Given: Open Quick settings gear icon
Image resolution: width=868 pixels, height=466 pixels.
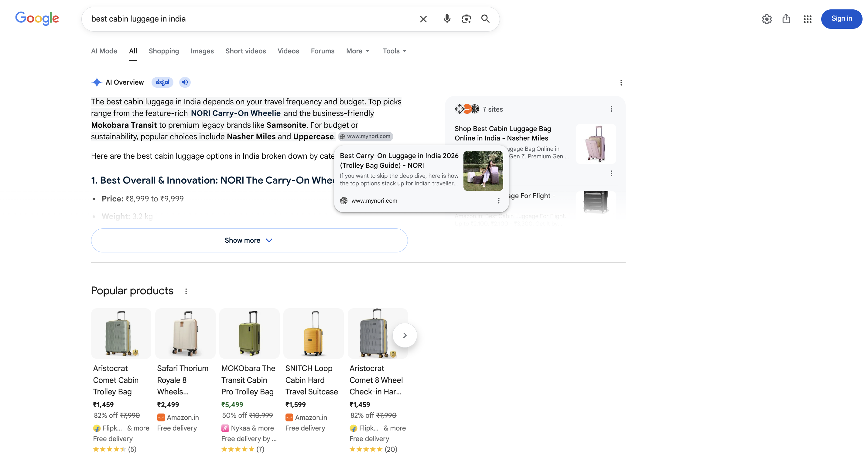Looking at the screenshot, I should pos(767,19).
